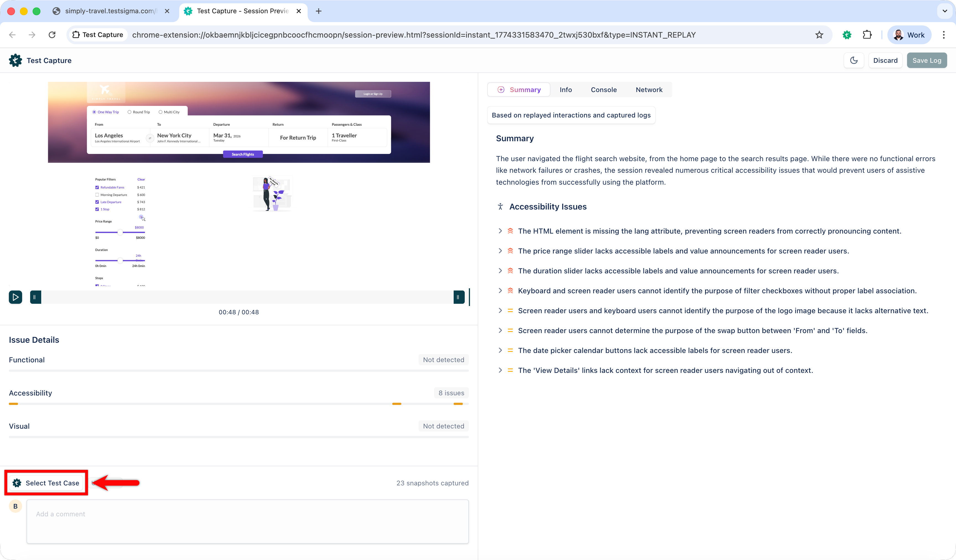Open the Testsigma extension icon in browser toolbar
Screen dimensions: 956x560
847,35
